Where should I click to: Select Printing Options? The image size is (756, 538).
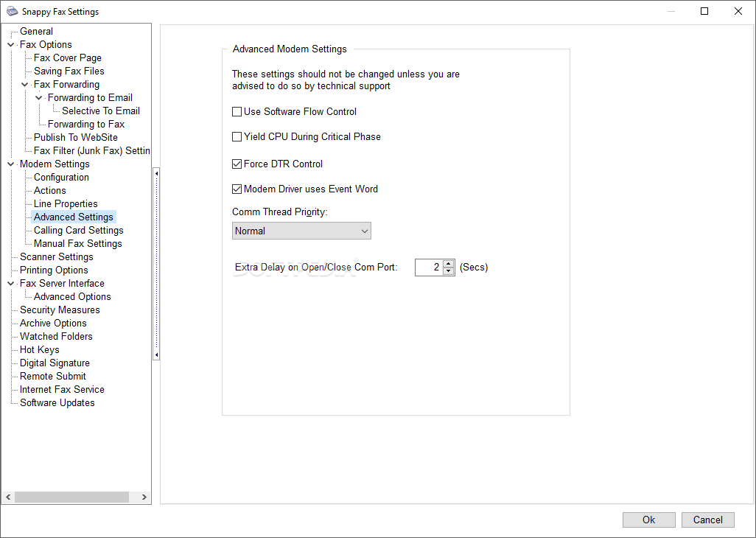pos(54,270)
